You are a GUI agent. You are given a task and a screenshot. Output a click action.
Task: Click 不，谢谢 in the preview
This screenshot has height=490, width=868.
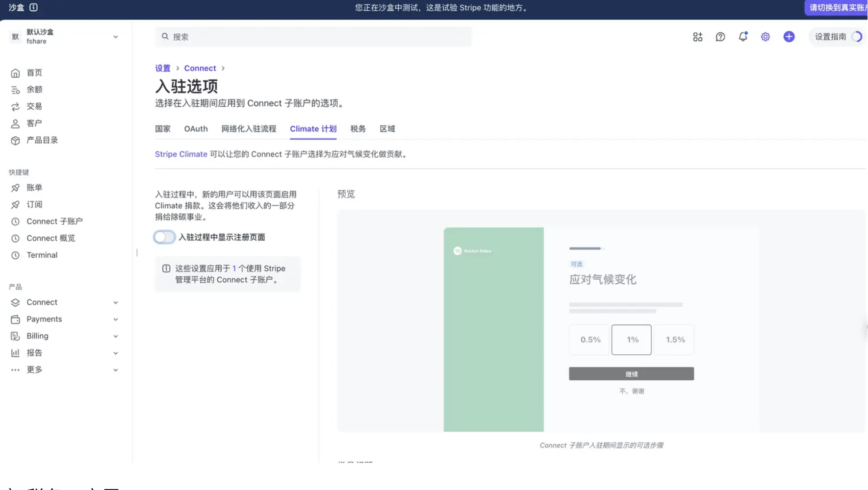[632, 391]
